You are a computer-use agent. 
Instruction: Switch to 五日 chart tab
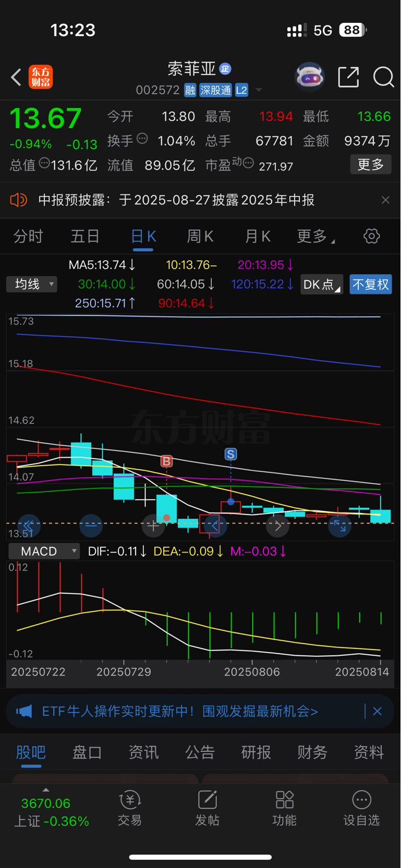[85, 237]
